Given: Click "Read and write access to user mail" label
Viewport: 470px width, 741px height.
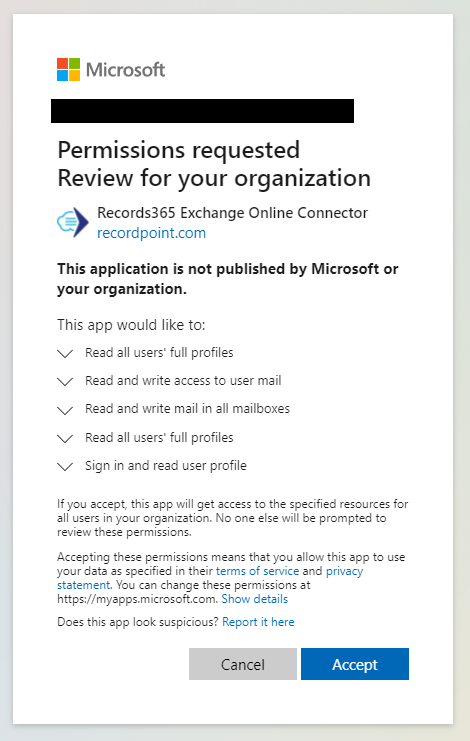Looking at the screenshot, I should tap(183, 380).
